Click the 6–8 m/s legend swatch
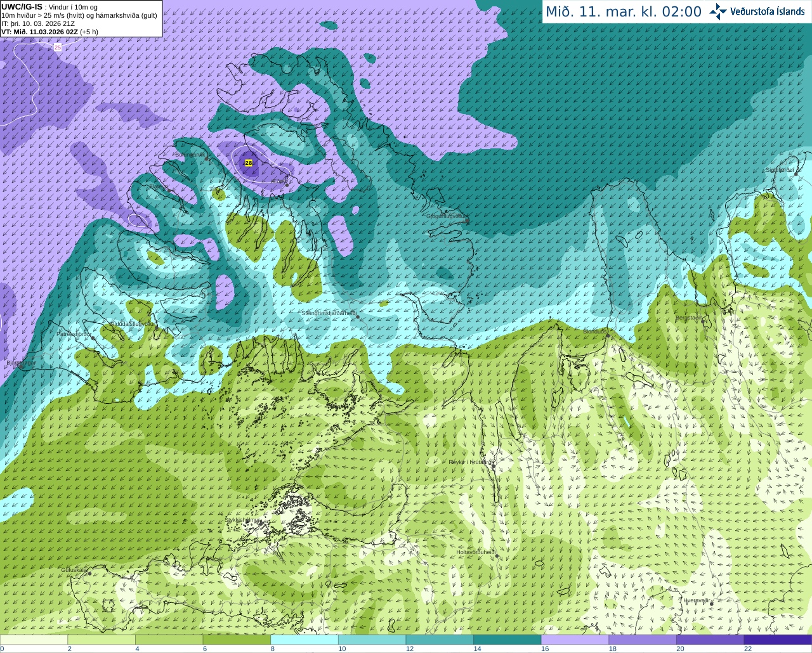The image size is (812, 653). coord(237,640)
